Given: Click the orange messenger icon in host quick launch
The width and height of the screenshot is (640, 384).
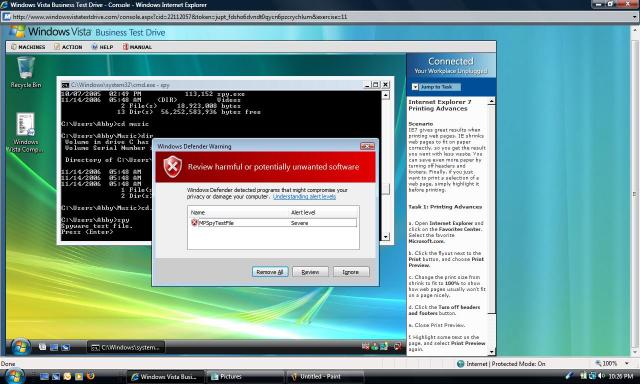Looking at the screenshot, I should click(x=67, y=376).
